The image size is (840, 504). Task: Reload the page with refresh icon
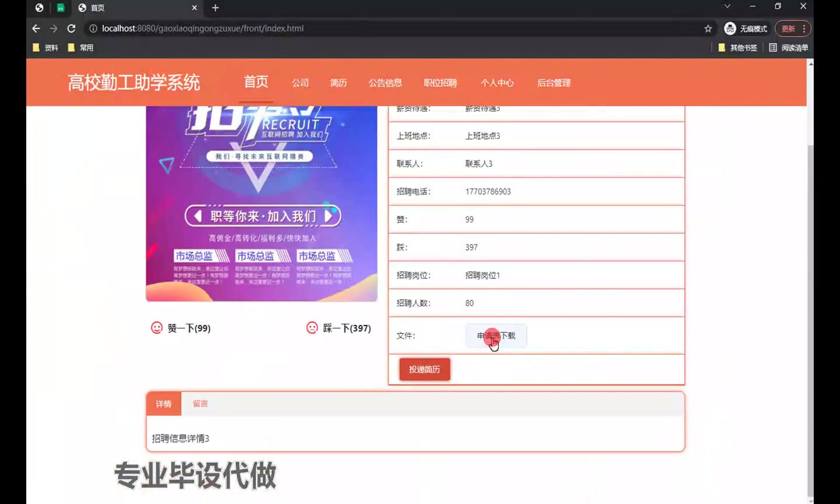pos(71,29)
